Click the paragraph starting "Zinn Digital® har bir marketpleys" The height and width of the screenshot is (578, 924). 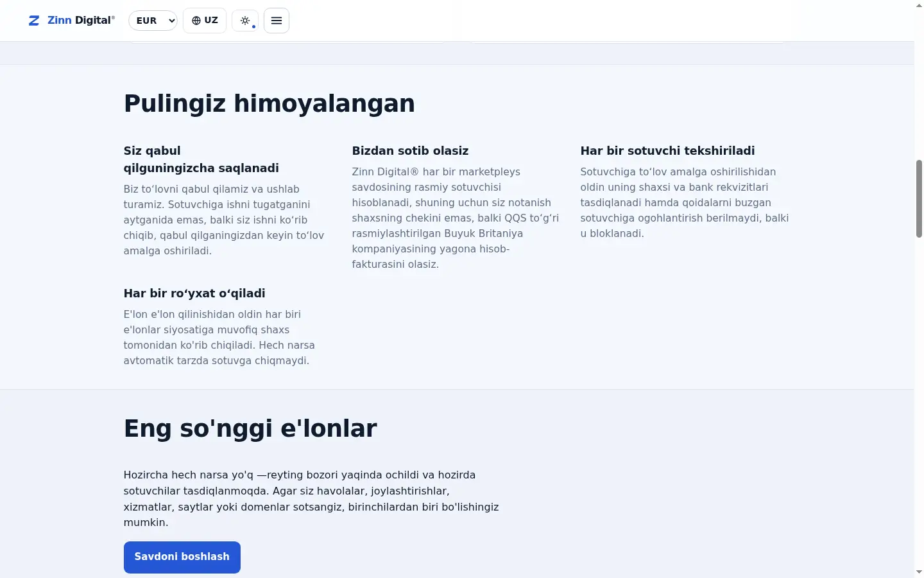pyautogui.click(x=456, y=218)
